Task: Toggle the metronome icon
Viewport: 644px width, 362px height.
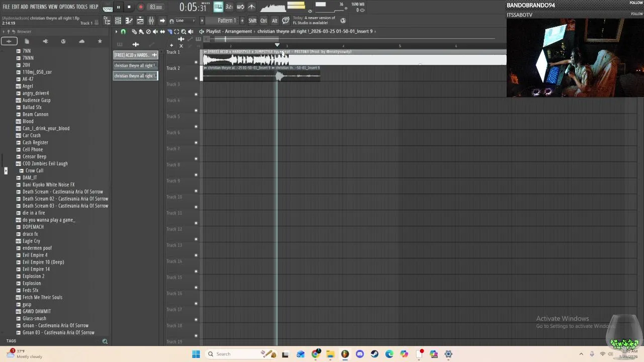Action: [252, 7]
